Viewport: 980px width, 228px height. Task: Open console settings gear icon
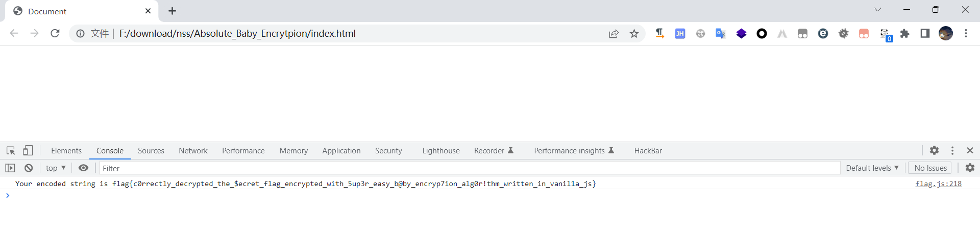pos(970,168)
